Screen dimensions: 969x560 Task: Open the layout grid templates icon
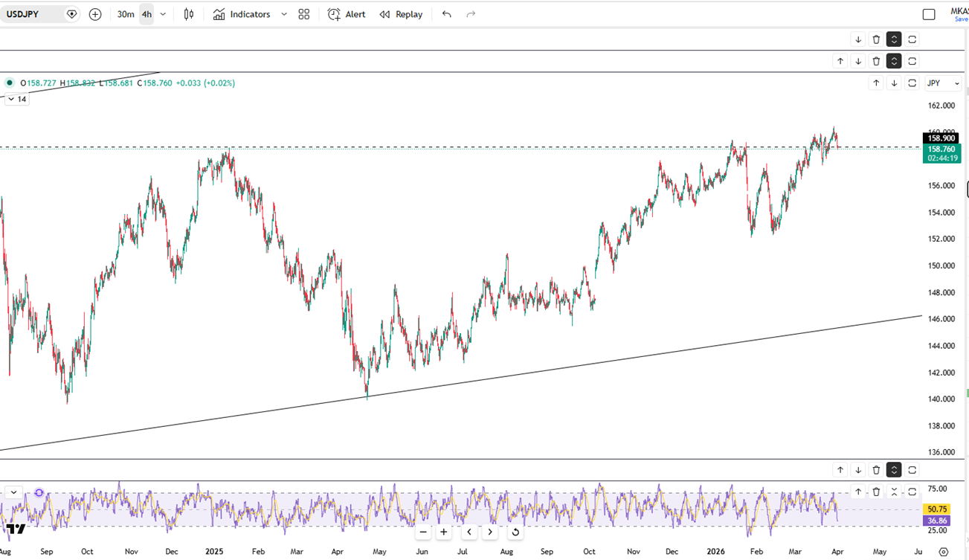tap(303, 14)
